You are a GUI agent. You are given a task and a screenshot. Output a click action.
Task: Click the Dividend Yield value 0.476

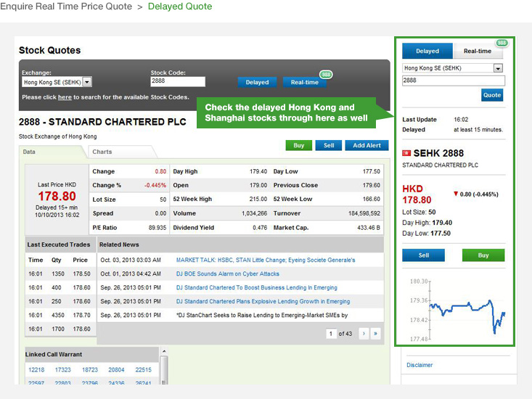tap(260, 228)
